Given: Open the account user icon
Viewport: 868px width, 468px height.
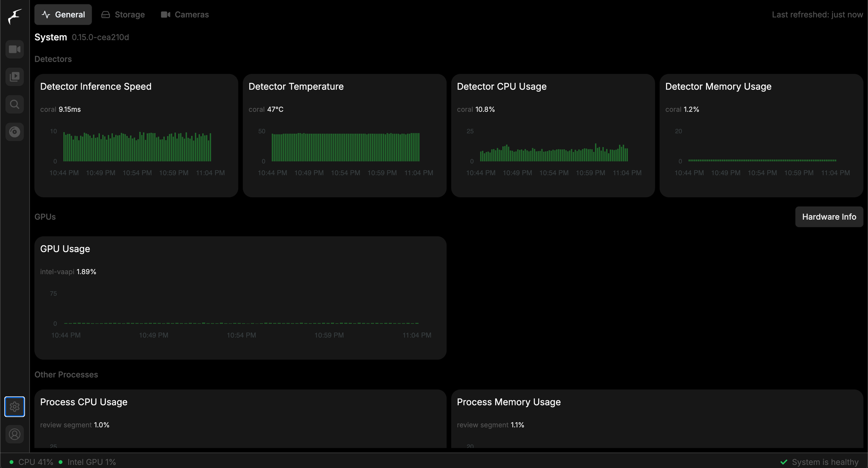Looking at the screenshot, I should 15,434.
